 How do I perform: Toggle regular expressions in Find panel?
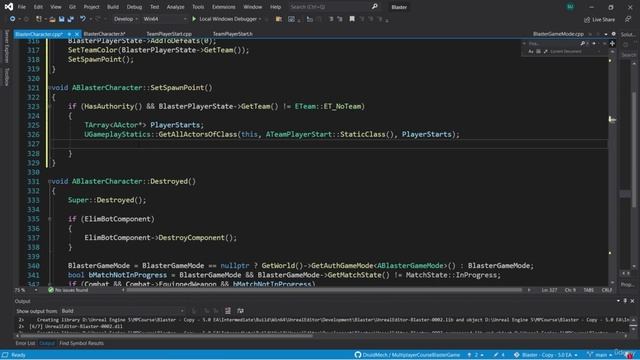pos(545,51)
